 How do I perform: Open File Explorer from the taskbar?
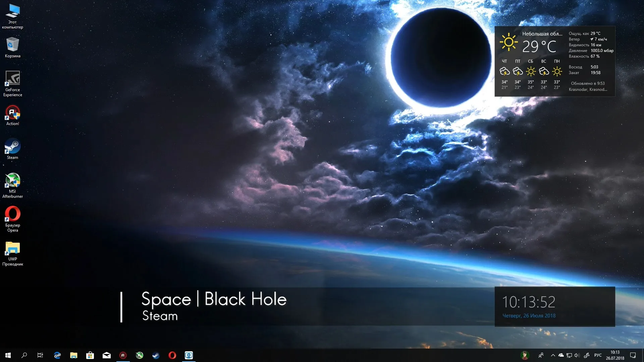tap(74, 355)
